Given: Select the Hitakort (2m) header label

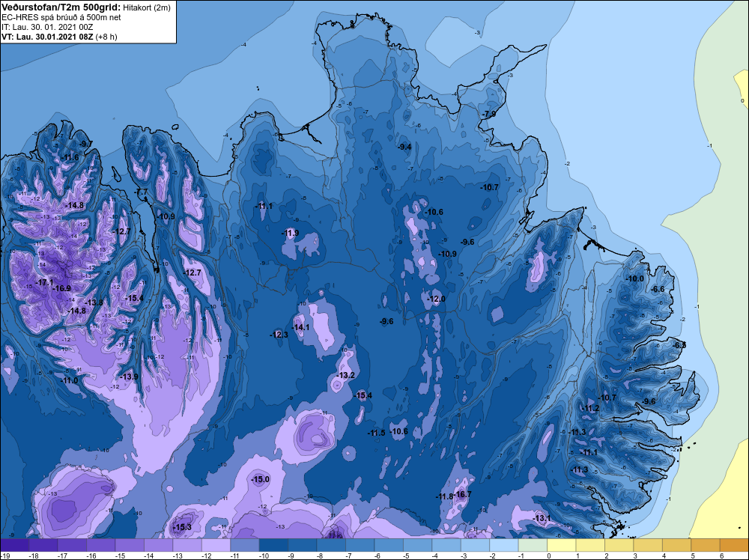Looking at the screenshot, I should click(146, 7).
